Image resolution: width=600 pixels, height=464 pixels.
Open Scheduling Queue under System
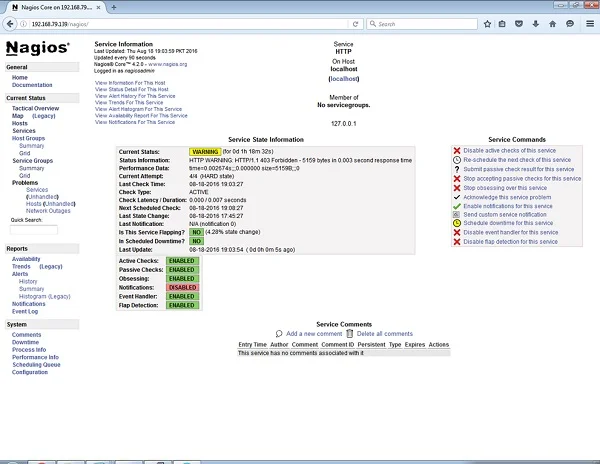click(36, 365)
